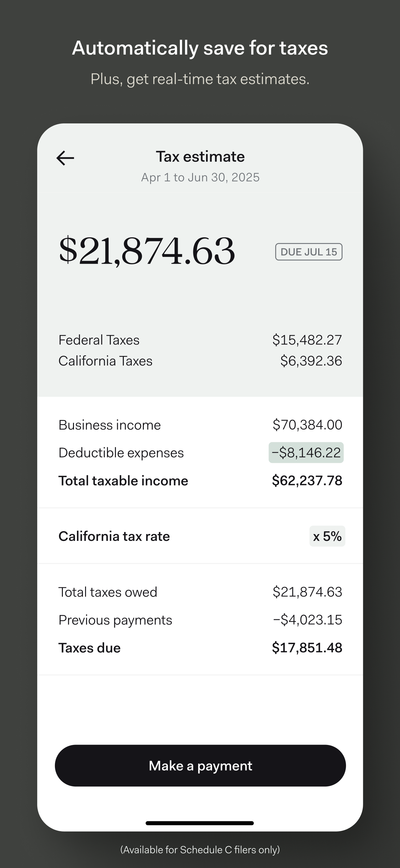Tap the x 5% tax rate chip

coord(327,536)
